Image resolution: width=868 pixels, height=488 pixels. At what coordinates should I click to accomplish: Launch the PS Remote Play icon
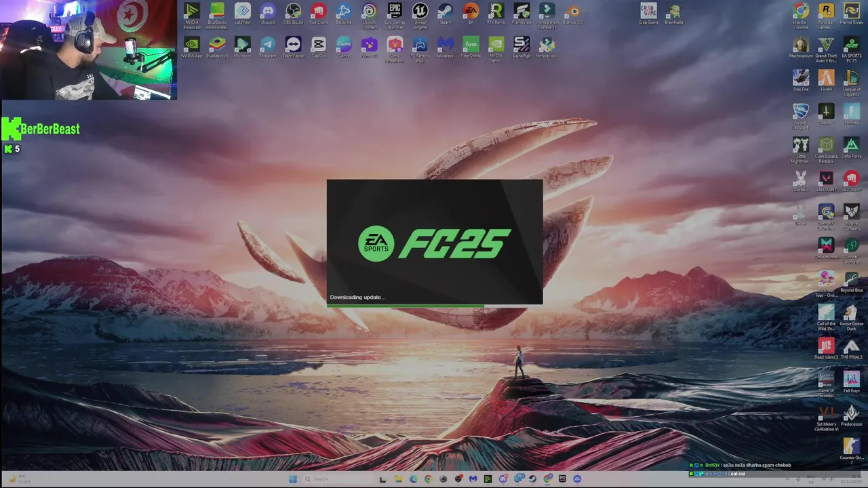pyautogui.click(x=420, y=49)
